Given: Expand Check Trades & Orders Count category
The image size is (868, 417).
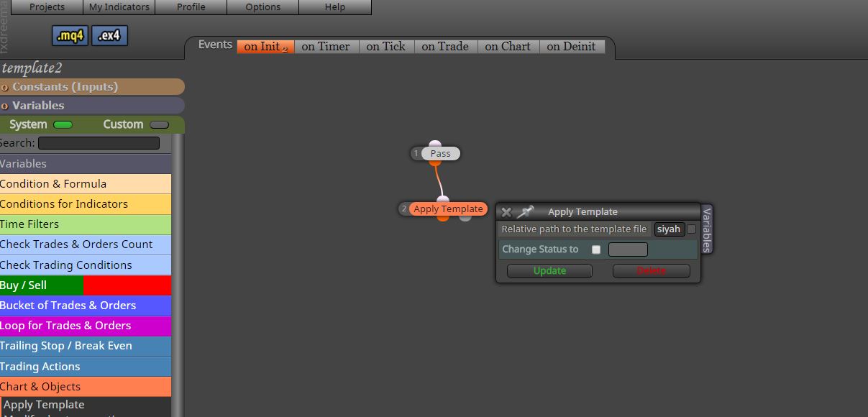Looking at the screenshot, I should tap(86, 244).
